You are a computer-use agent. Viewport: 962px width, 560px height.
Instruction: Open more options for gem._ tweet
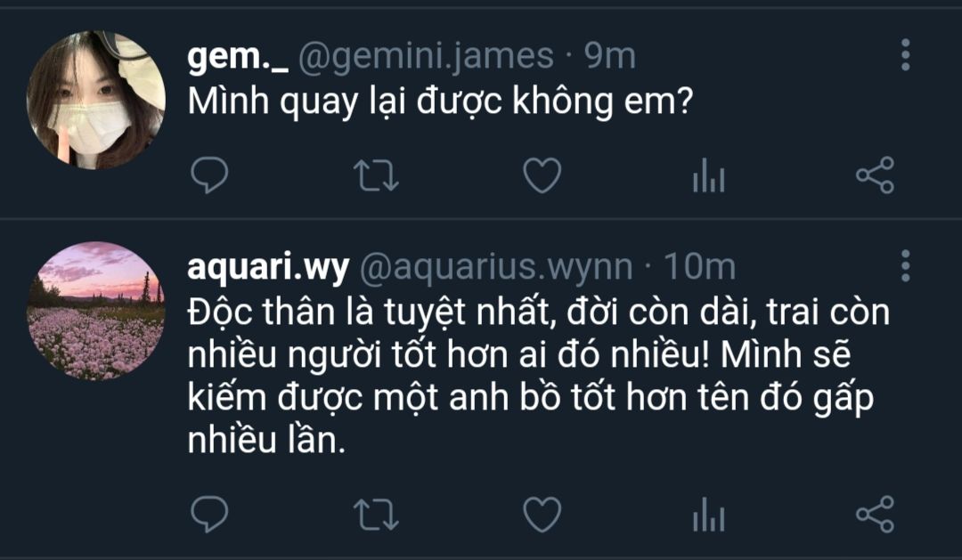[906, 55]
